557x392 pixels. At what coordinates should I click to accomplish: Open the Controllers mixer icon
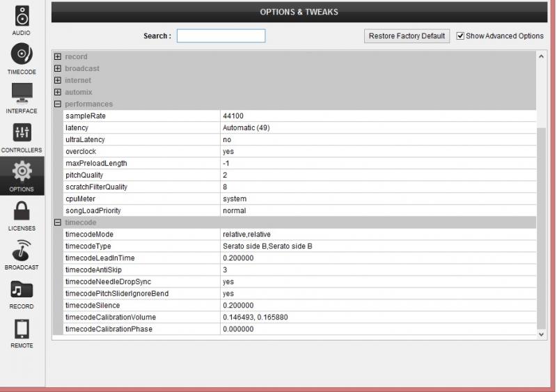pos(22,133)
